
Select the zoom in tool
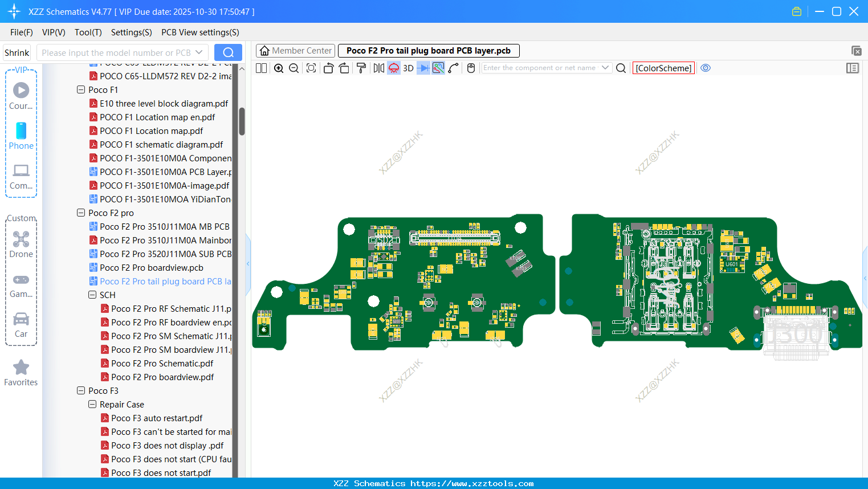(x=279, y=68)
